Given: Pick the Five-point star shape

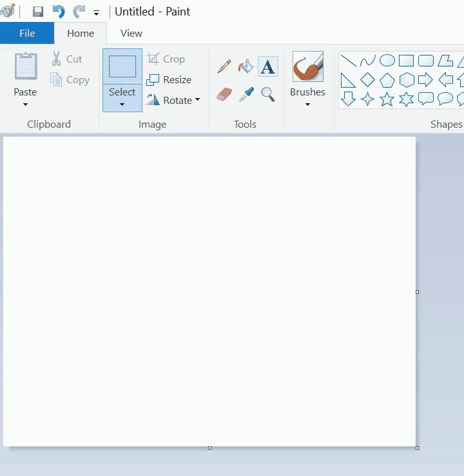Looking at the screenshot, I should pos(387,99).
